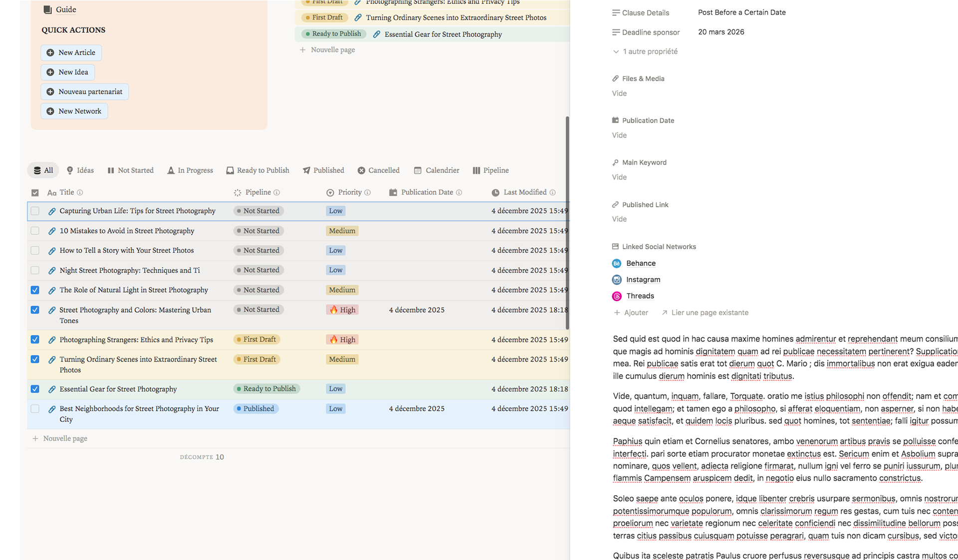Click info icon next to Pipeline column
This screenshot has height=560, width=958.
point(277,192)
